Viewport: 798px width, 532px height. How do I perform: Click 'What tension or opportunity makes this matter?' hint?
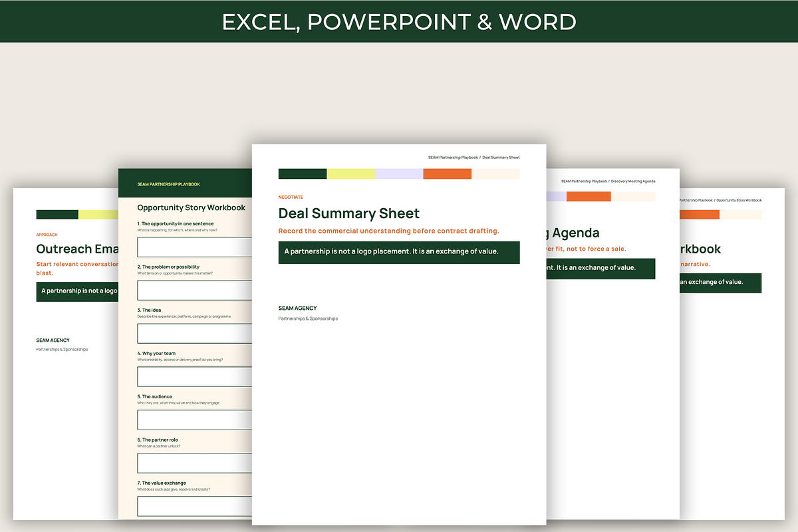tap(176, 273)
